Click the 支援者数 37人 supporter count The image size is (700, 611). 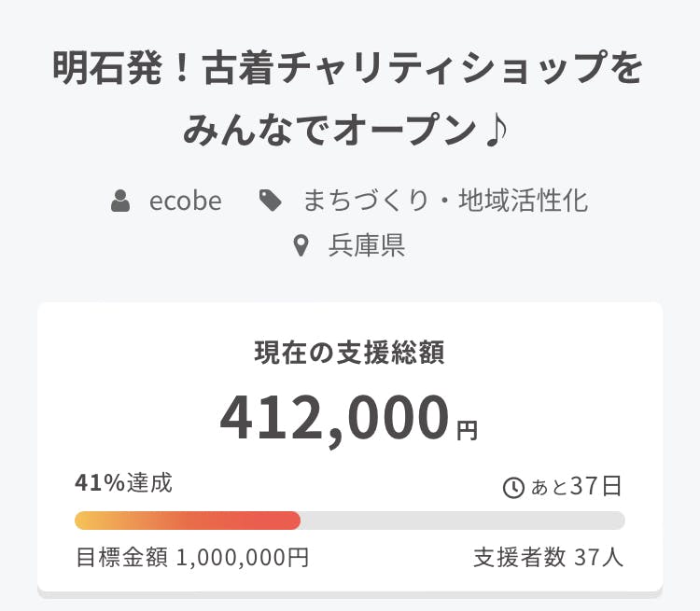[x=548, y=558]
